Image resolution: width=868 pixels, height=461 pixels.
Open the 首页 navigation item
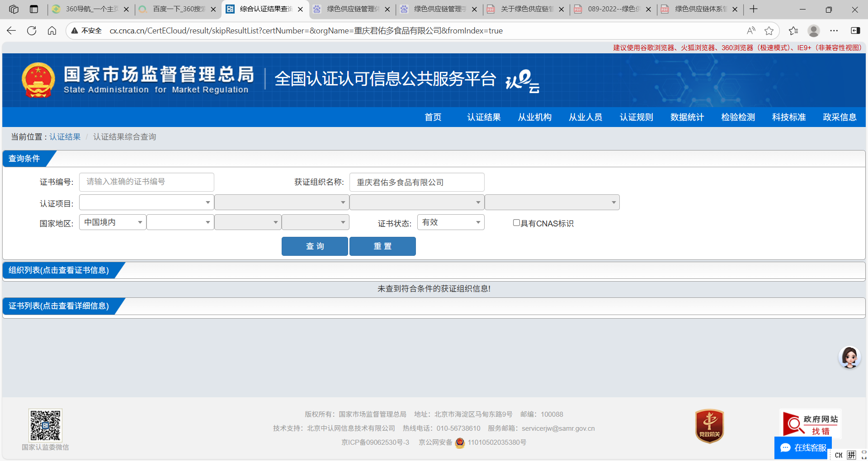[x=433, y=118]
